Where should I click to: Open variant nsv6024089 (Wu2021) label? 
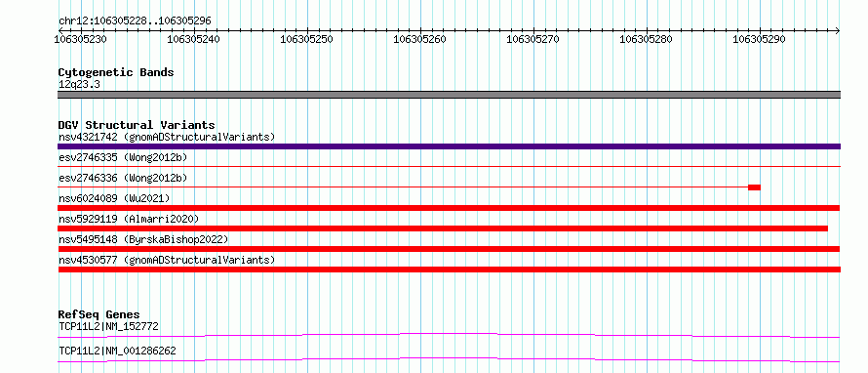coord(114,198)
